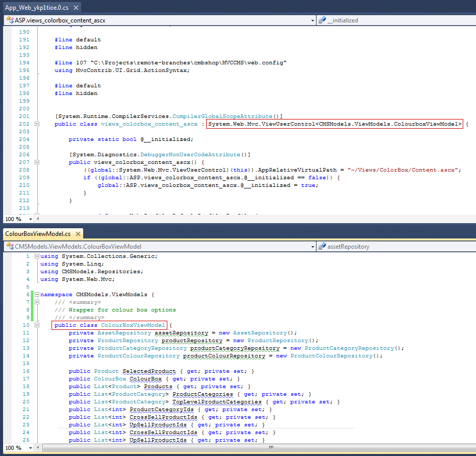Click the "~/Views/ColorBox/Content.ascx" string

pyautogui.click(x=403, y=170)
